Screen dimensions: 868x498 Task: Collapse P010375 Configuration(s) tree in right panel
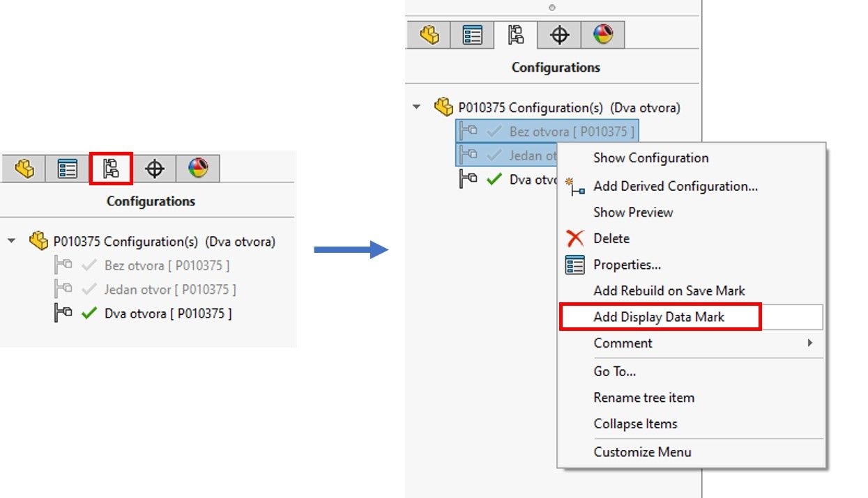click(x=417, y=108)
